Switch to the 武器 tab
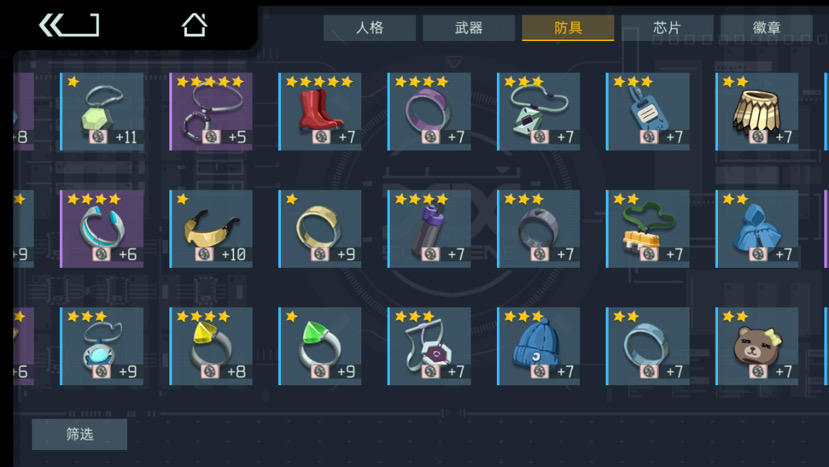The height and width of the screenshot is (467, 829). [468, 28]
